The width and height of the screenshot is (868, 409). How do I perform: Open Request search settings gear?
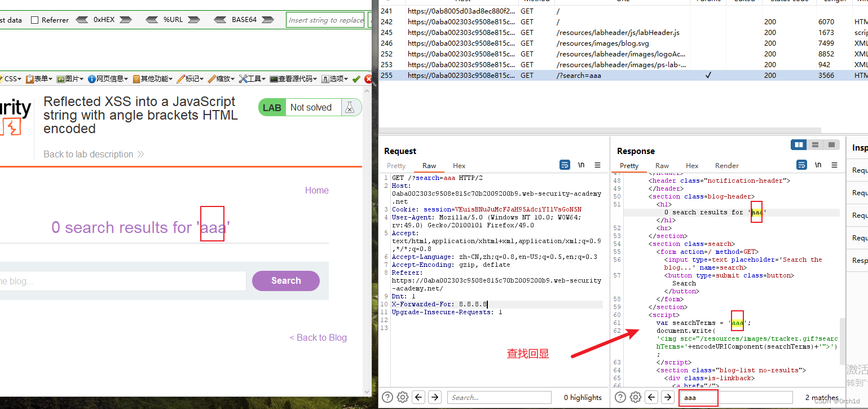point(403,397)
